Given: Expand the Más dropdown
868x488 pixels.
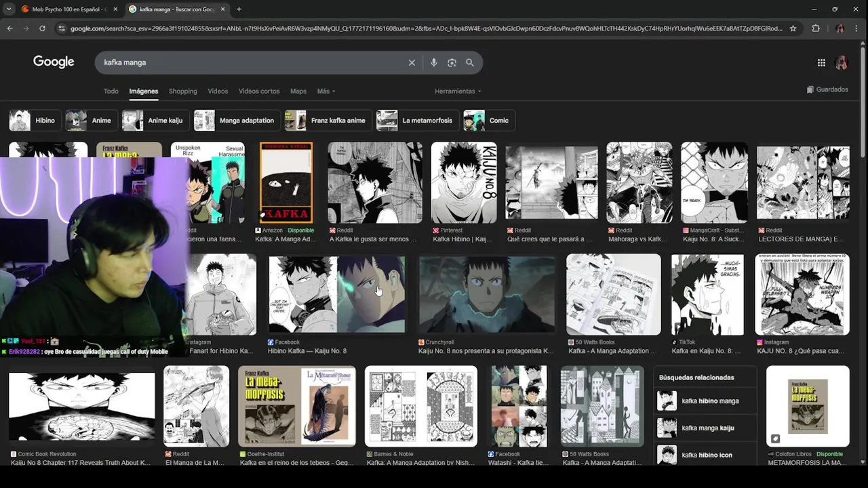Looking at the screenshot, I should 326,91.
